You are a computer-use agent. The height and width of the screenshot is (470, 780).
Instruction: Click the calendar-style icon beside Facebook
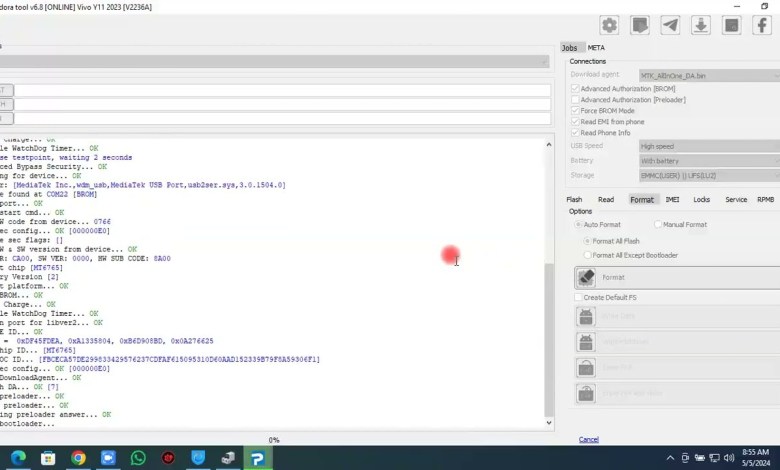(731, 25)
